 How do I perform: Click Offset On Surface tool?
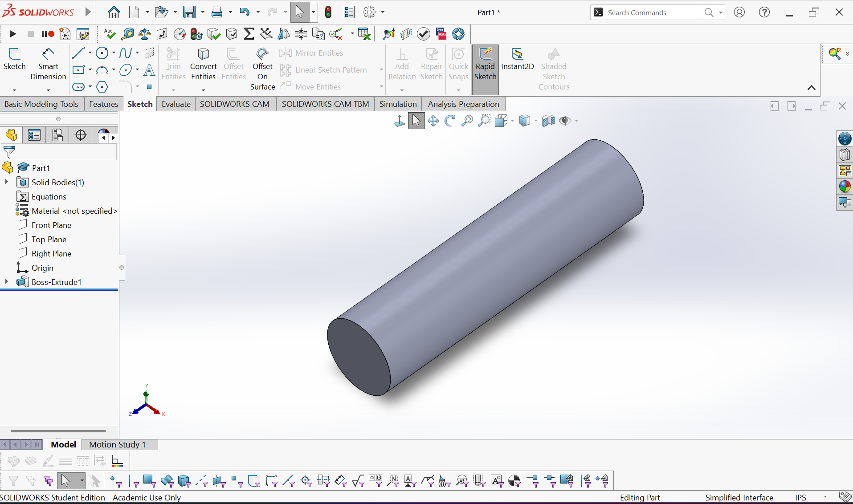tap(262, 69)
